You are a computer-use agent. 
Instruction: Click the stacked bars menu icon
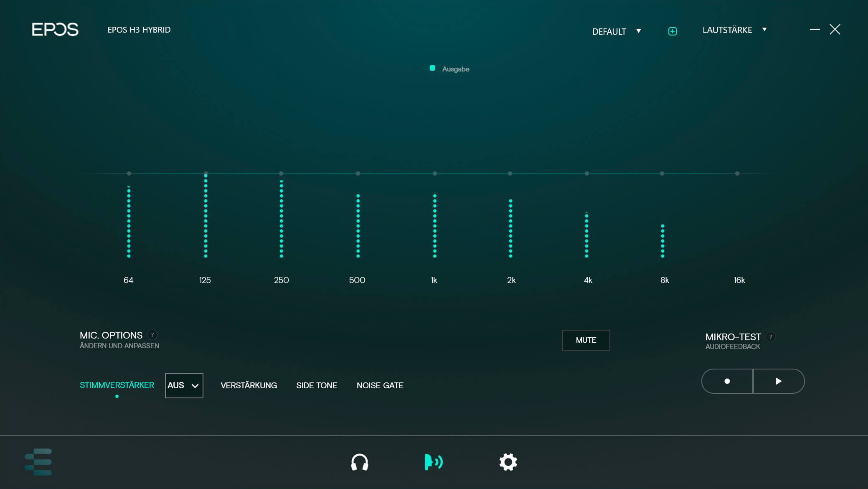coord(38,462)
